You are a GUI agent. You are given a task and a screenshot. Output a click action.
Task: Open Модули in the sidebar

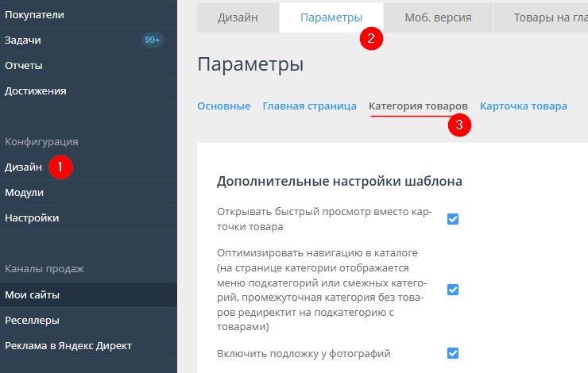[25, 192]
